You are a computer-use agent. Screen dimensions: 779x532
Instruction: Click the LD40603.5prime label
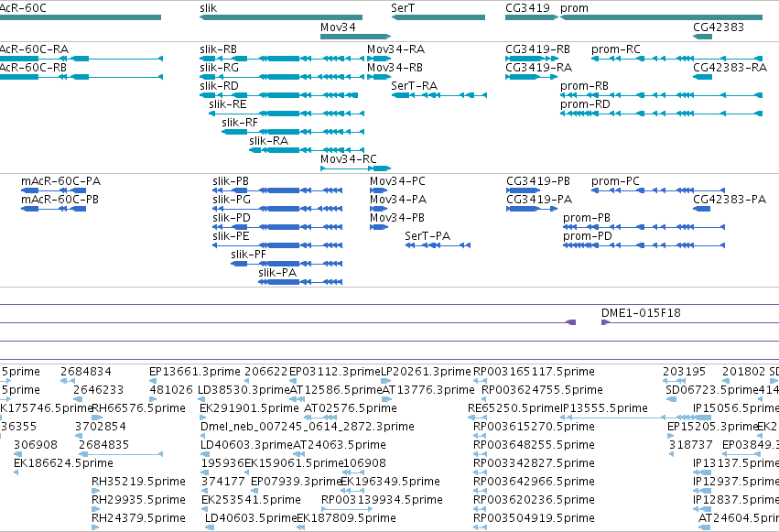(251, 517)
